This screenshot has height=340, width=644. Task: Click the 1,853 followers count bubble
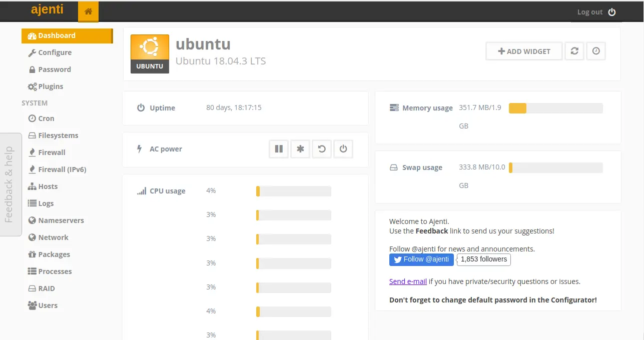click(483, 259)
